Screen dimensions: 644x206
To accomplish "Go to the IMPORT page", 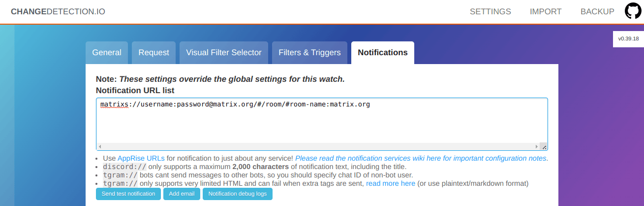I will click(546, 11).
